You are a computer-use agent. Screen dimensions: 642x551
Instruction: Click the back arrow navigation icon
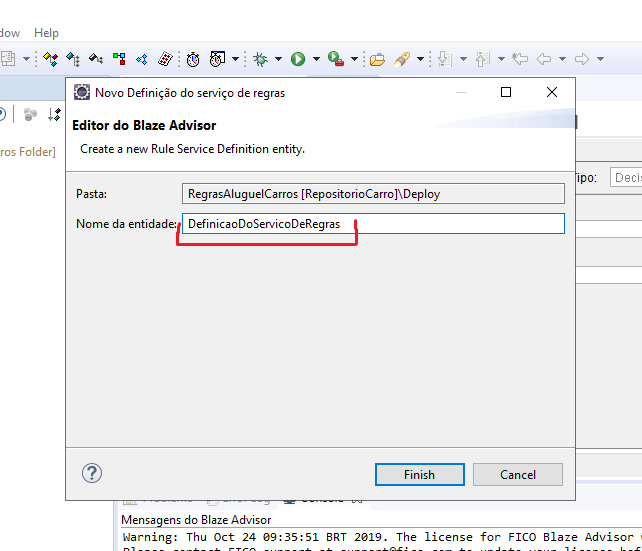click(x=544, y=59)
